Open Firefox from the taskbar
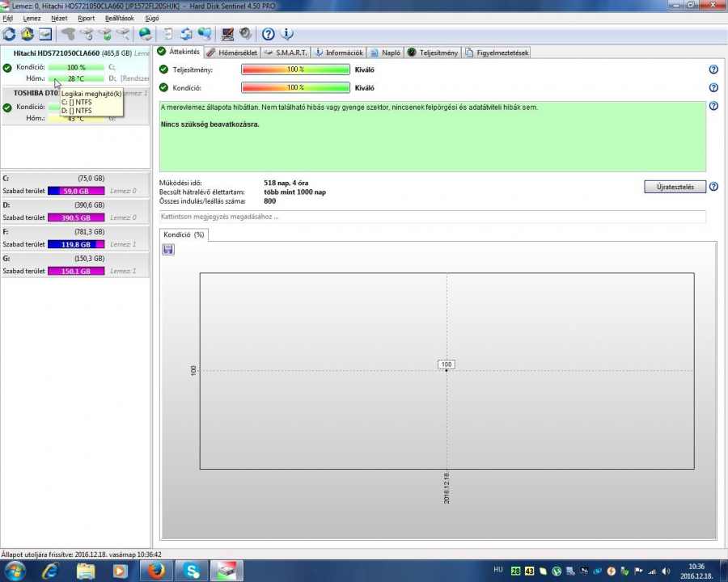 pos(155,571)
